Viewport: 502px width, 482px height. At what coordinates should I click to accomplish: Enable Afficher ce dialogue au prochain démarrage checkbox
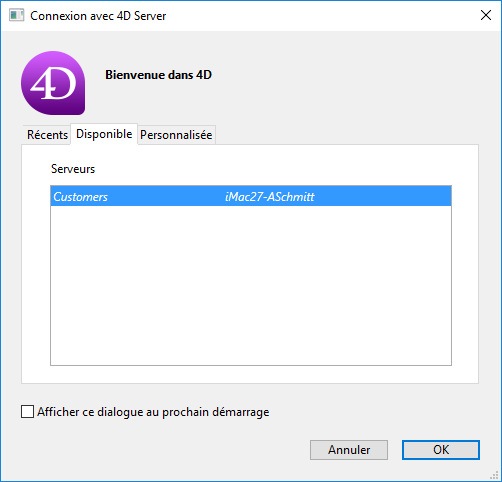click(27, 412)
